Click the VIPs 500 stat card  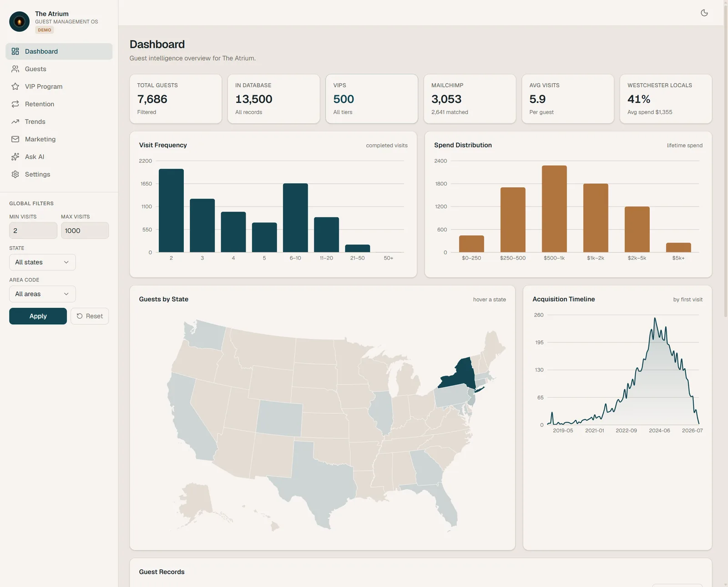pyautogui.click(x=372, y=99)
